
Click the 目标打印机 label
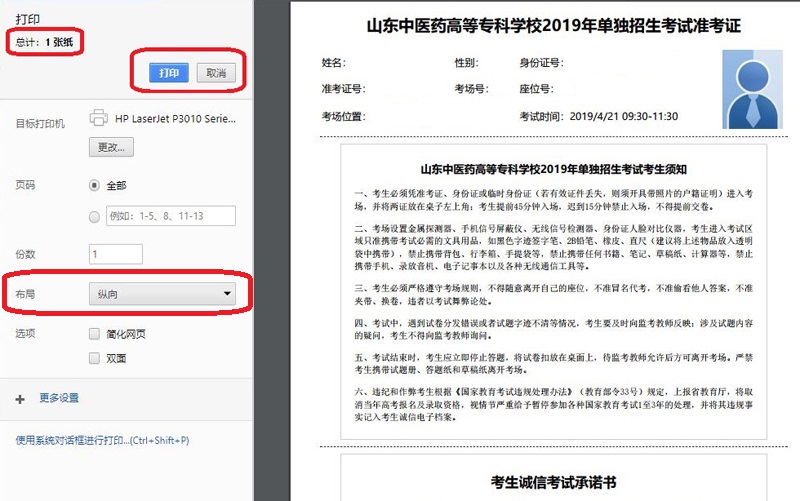pos(40,123)
